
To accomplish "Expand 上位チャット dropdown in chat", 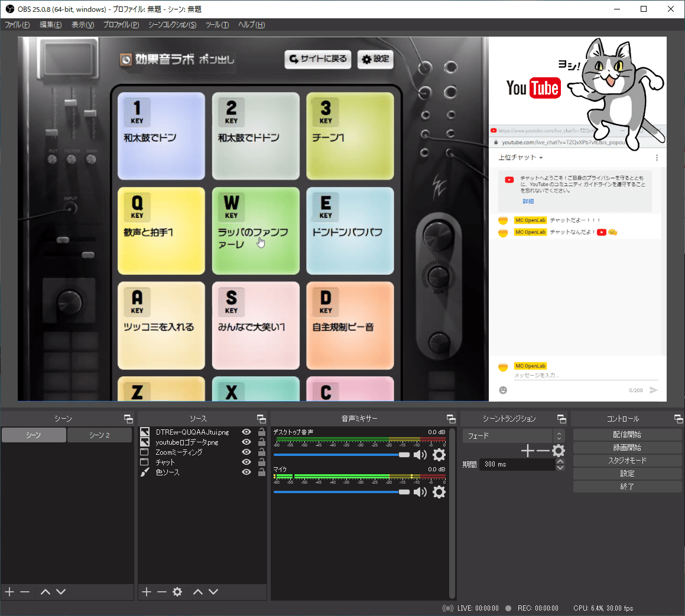I will (x=521, y=158).
